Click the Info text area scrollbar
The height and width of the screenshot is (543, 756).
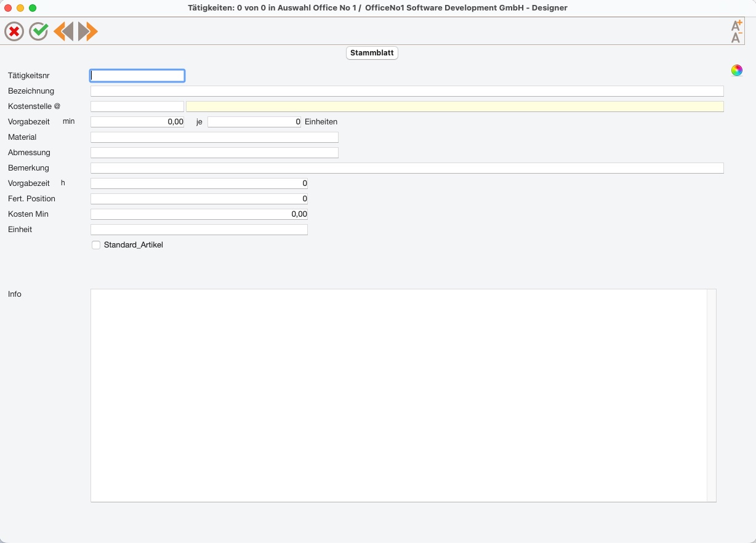click(x=712, y=395)
